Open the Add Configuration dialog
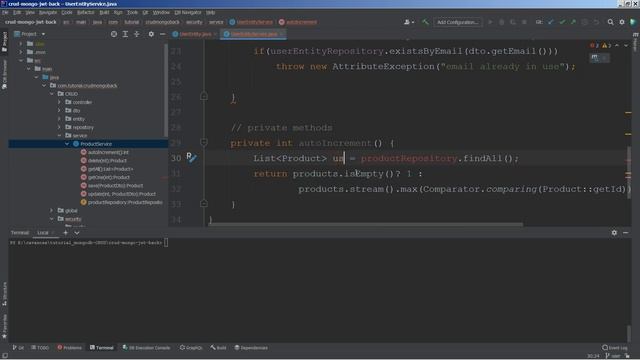Image resolution: width=640 pixels, height=360 pixels. click(x=458, y=22)
